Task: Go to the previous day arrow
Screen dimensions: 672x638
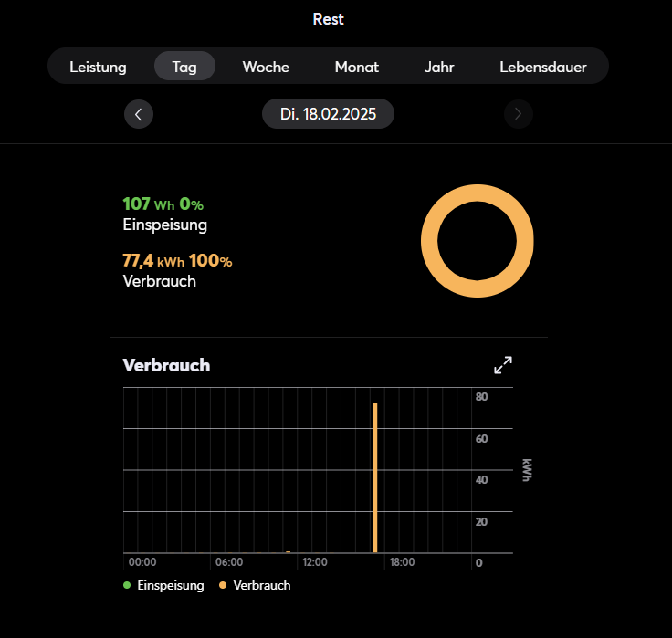Action: (139, 114)
